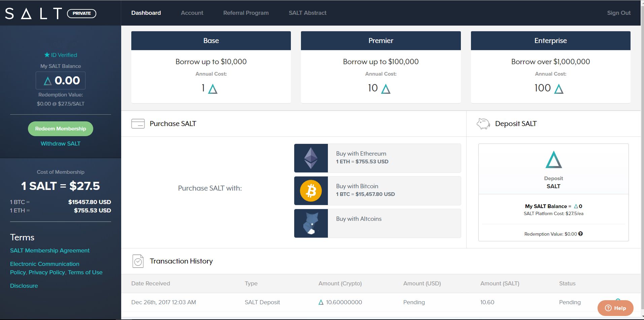The width and height of the screenshot is (644, 320).
Task: Click the Transaction History clipboard icon
Action: pyautogui.click(x=138, y=261)
